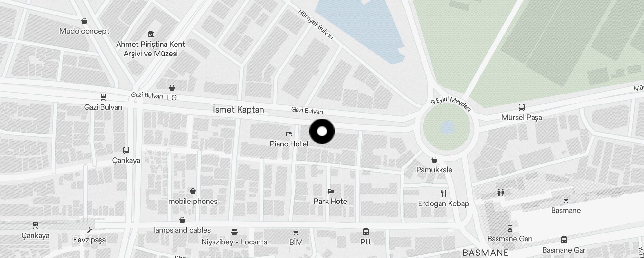Click the Mudo.concept shopping bag icon
This screenshot has height=258, width=644.
[x=84, y=21]
